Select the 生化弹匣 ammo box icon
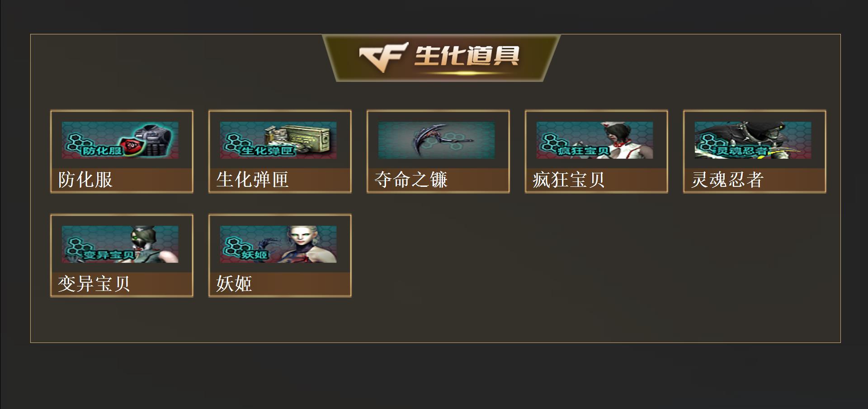Screen dimensions: 868x409 tap(278, 140)
